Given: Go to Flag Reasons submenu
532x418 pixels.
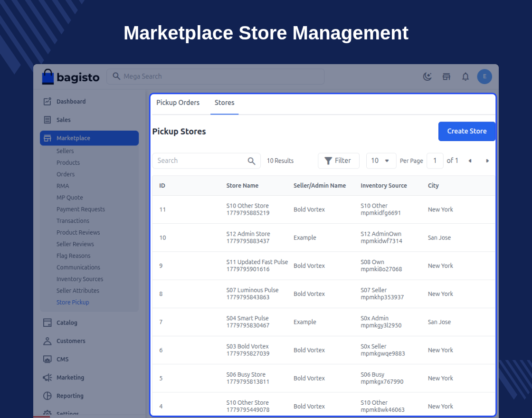Looking at the screenshot, I should coord(74,256).
